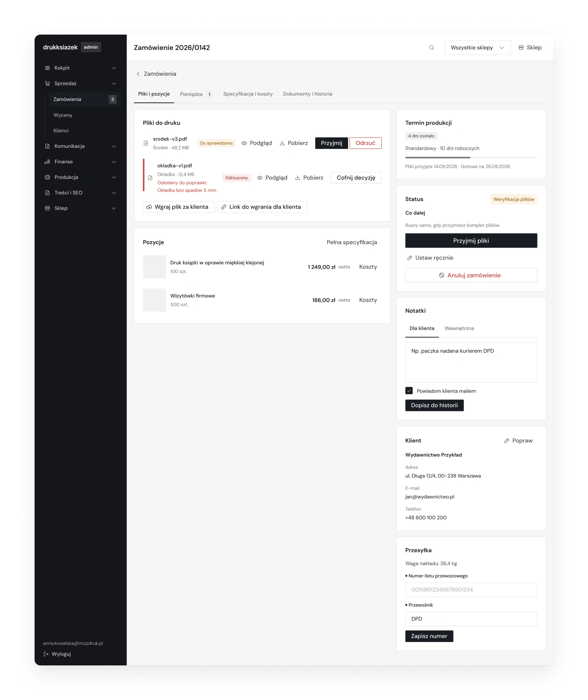This screenshot has height=700, width=588.
Task: Preview okladka-v1.pdf with Podgląd eye
Action: pos(272,178)
